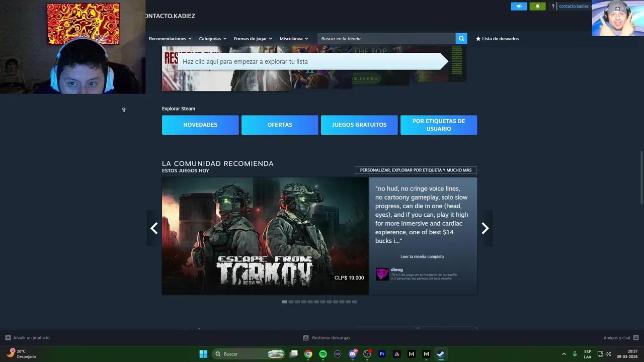Open POR ETIQUETAS DE USUARIO button

[439, 125]
